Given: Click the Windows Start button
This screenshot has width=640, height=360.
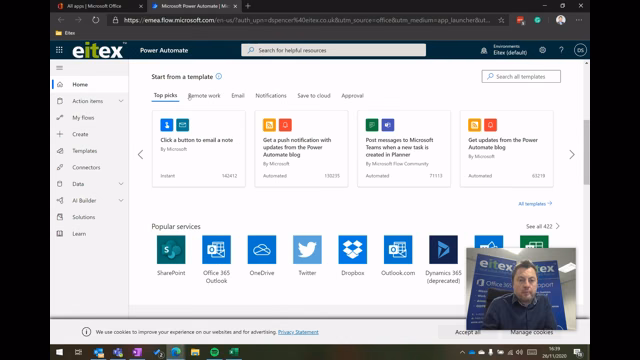Looking at the screenshot, I should (x=60, y=352).
